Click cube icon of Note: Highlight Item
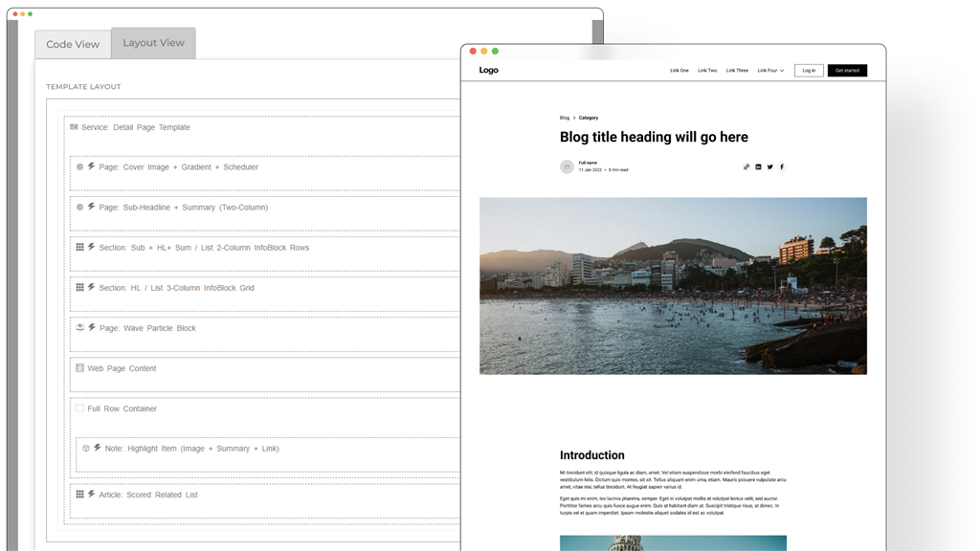Viewport: 980px width, 551px height. pyautogui.click(x=86, y=448)
